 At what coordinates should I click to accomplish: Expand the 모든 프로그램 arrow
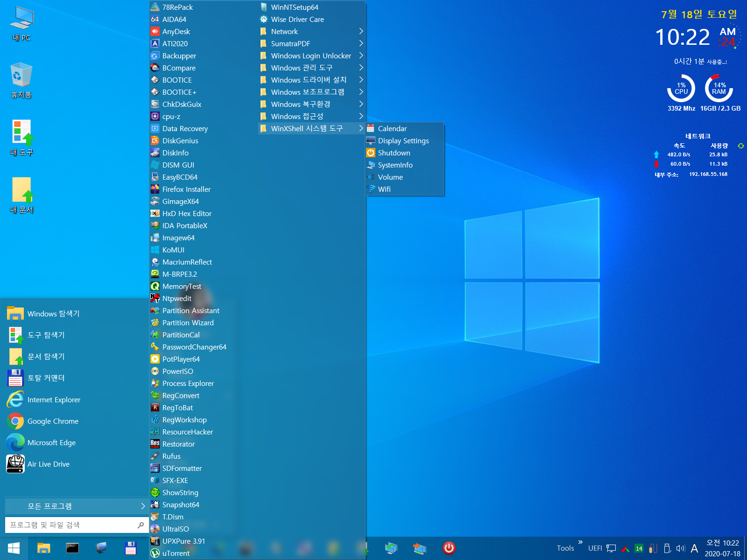[143, 506]
